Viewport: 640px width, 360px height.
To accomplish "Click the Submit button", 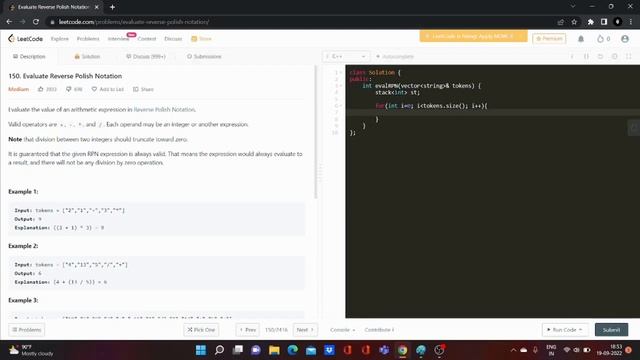I will [x=611, y=330].
